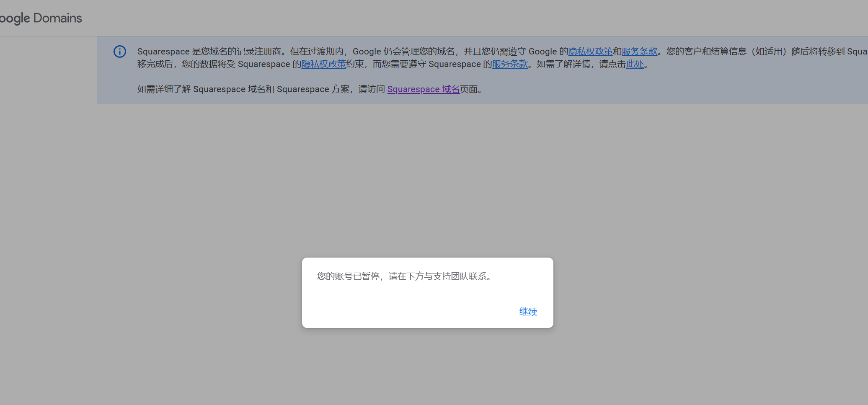Viewport: 868px width, 405px height.
Task: Click the 您的账号已暂停 message text
Action: pyautogui.click(x=405, y=276)
